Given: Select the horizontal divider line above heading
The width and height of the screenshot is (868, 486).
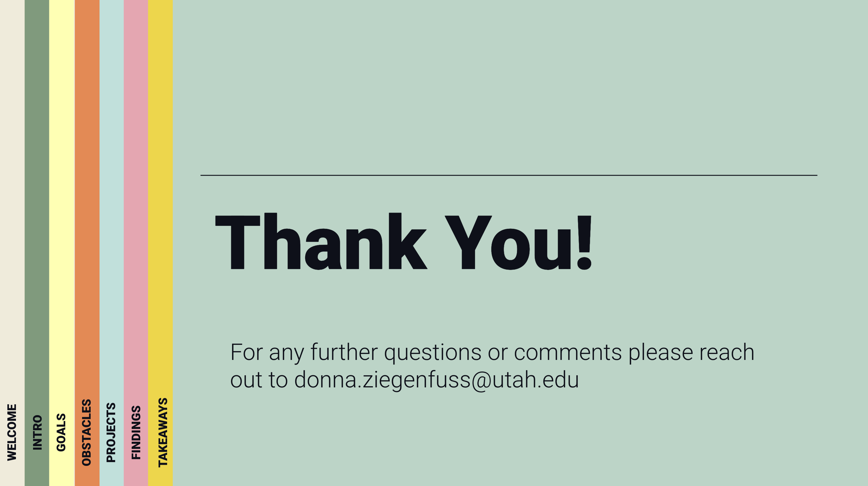Looking at the screenshot, I should click(x=509, y=175).
